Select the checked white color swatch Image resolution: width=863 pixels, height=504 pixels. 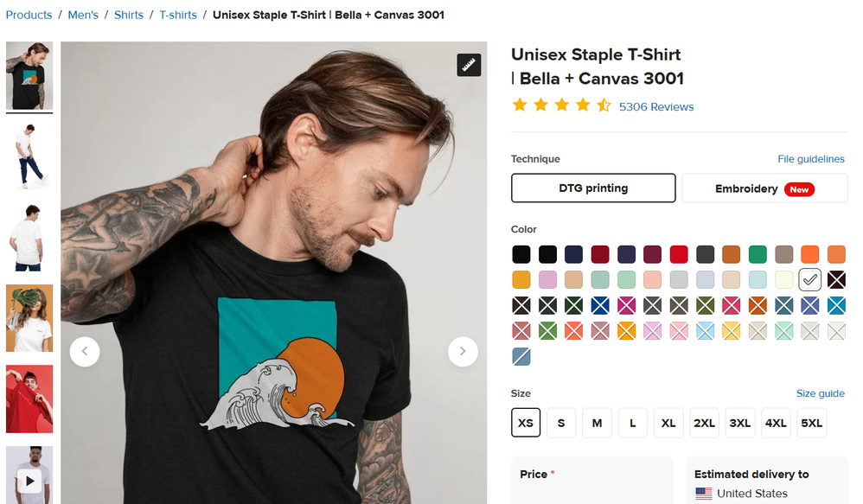tap(810, 279)
